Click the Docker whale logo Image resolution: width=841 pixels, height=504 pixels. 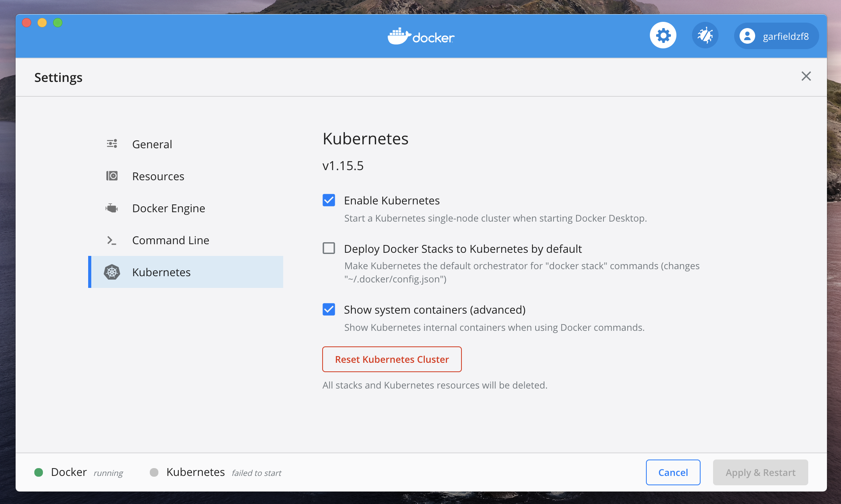tap(399, 36)
